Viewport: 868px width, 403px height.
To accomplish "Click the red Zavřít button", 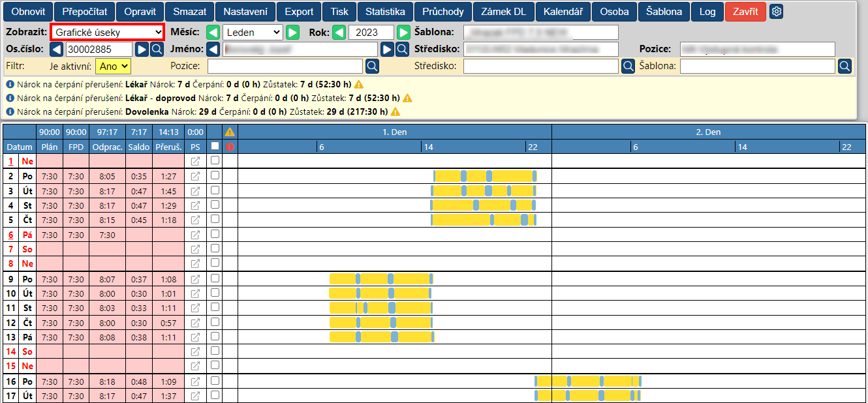I will tap(745, 12).
